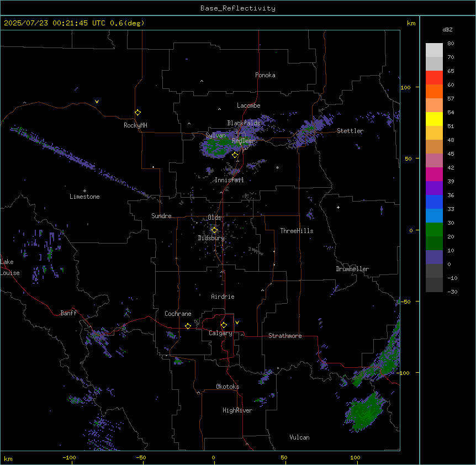The image size is (476, 465).
Task: Click the Blackfalds label
Action: tap(244, 123)
